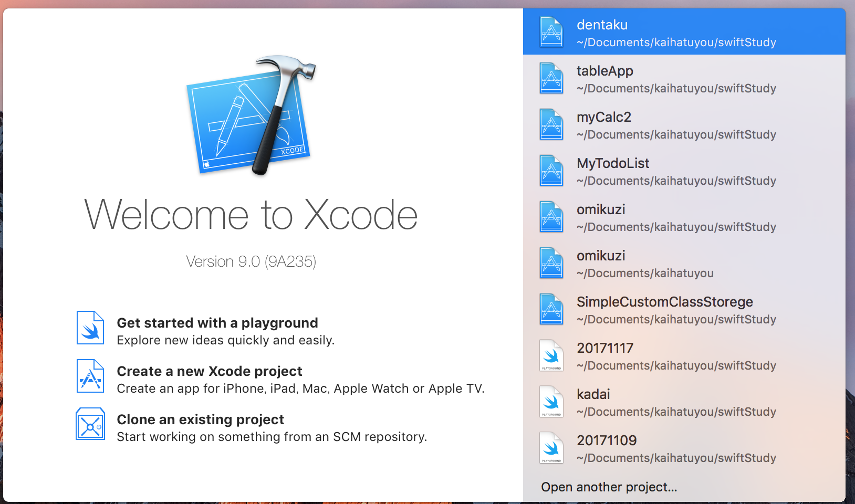The height and width of the screenshot is (504, 855).
Task: Select the 20171117 playground name
Action: pyautogui.click(x=605, y=348)
